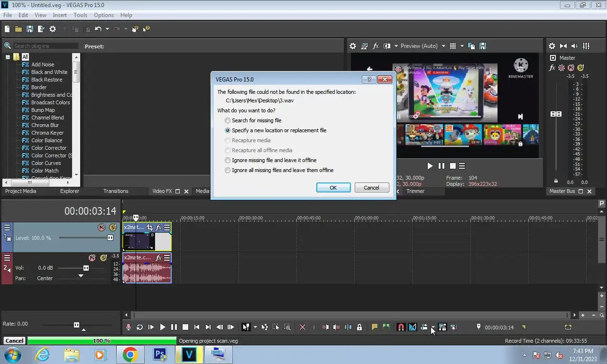Save the project with the floppy disk icon
Screen dimensions: 607x364
point(29,29)
